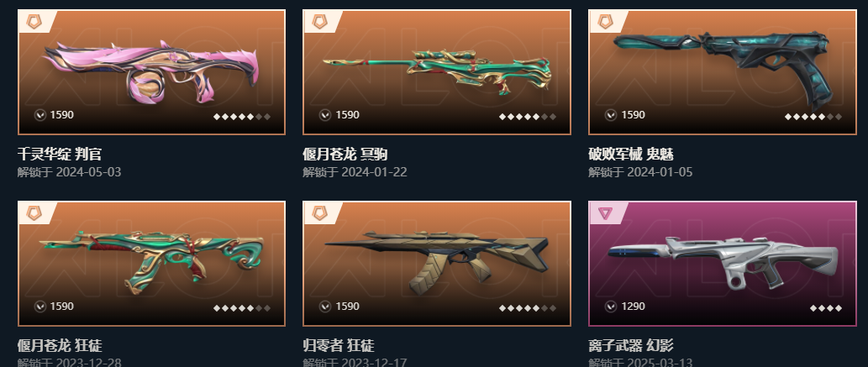Click the 离子武器 幻影 title label
This screenshot has width=868, height=367.
point(630,346)
